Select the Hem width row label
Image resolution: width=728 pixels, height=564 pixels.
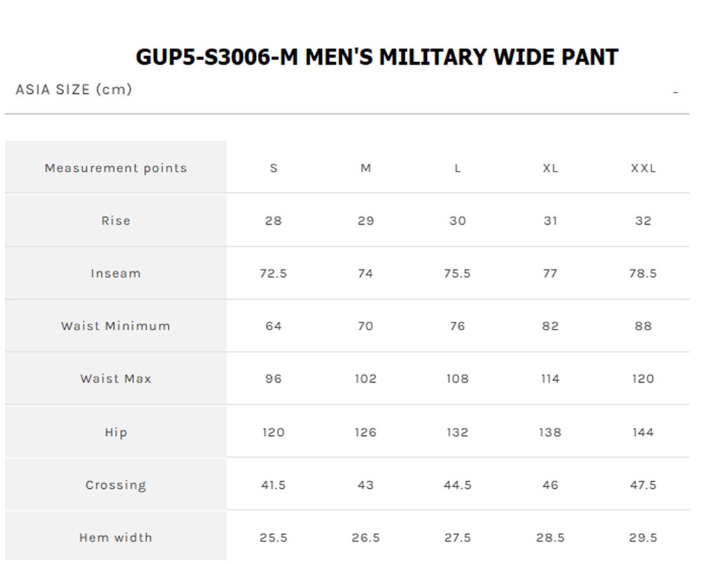[x=115, y=537]
